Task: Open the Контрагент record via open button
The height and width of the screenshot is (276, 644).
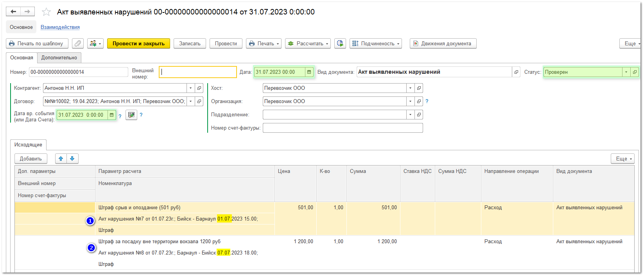Action: (x=199, y=88)
